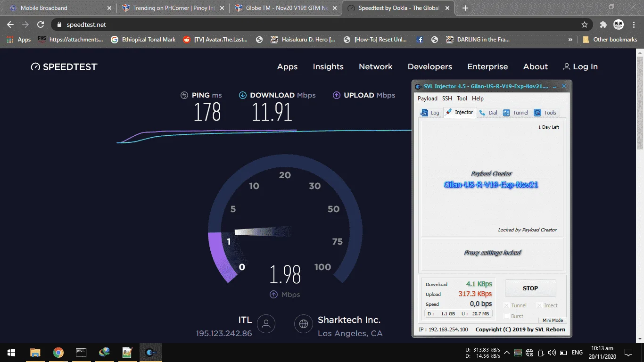Open File Explorer from the taskbar
644x362 pixels.
[35, 353]
